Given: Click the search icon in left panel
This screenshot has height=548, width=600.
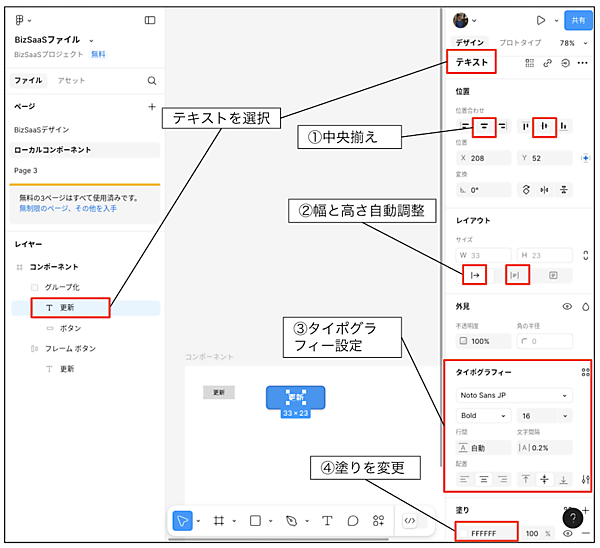Looking at the screenshot, I should tap(152, 80).
